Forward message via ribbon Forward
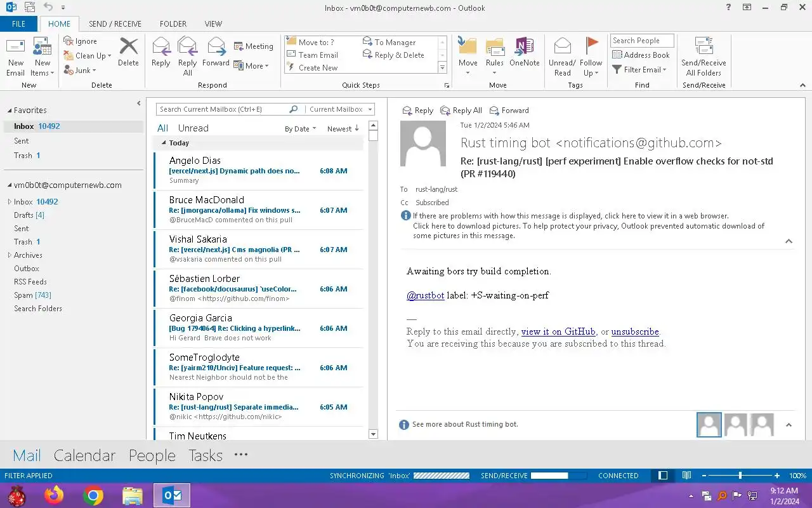Image resolution: width=812 pixels, height=508 pixels. click(216, 52)
